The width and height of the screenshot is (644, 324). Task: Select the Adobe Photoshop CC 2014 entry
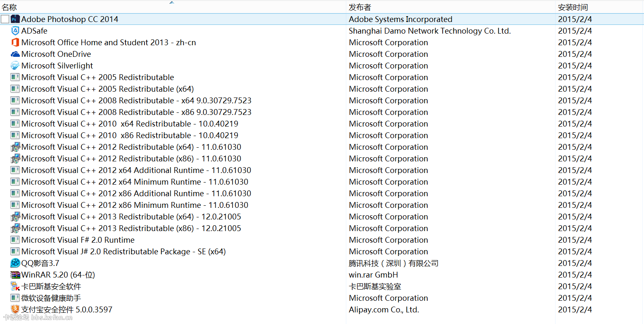tap(70, 19)
